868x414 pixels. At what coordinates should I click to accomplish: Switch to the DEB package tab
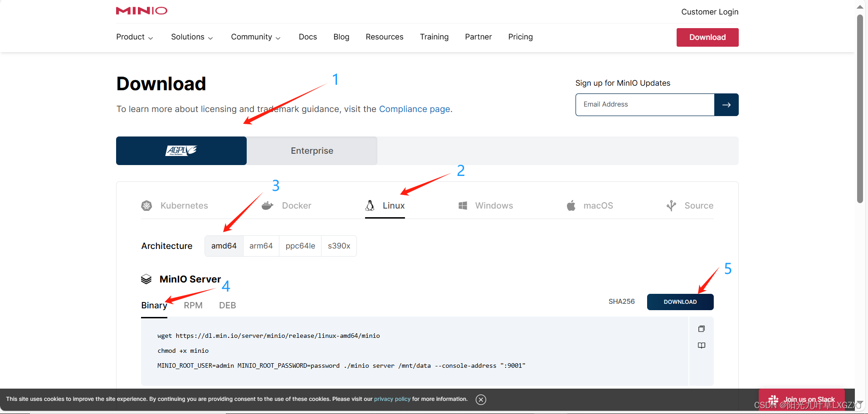228,306
